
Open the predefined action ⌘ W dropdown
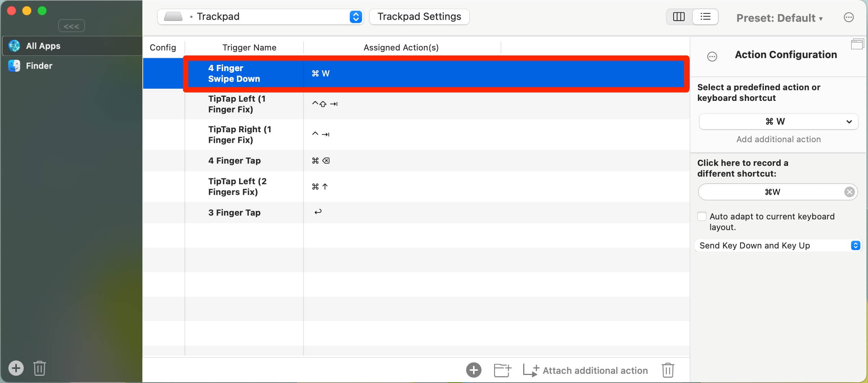tap(778, 122)
